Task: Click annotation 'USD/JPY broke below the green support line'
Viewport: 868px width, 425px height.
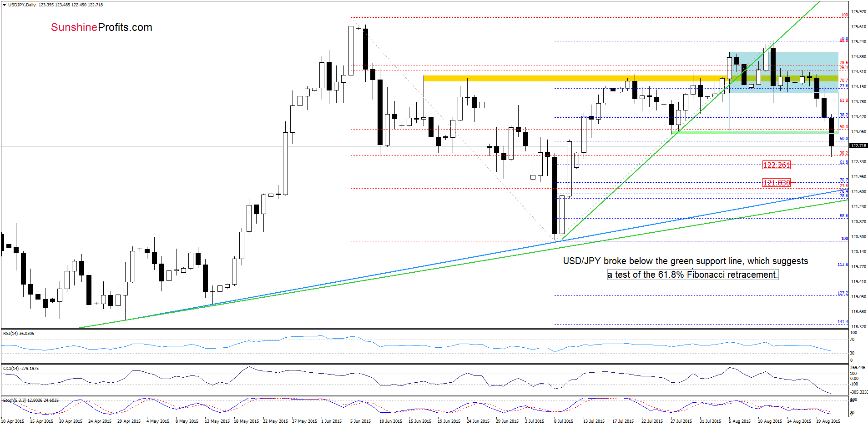Action: point(653,261)
